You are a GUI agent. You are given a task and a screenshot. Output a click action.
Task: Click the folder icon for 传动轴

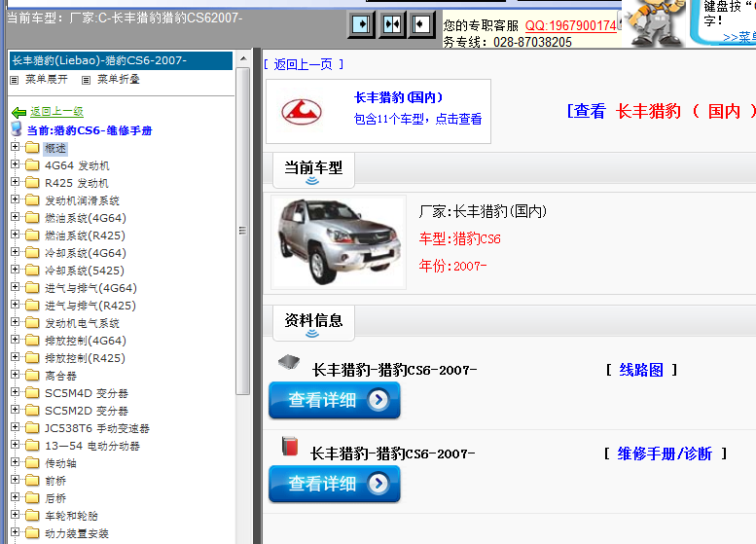[x=32, y=463]
